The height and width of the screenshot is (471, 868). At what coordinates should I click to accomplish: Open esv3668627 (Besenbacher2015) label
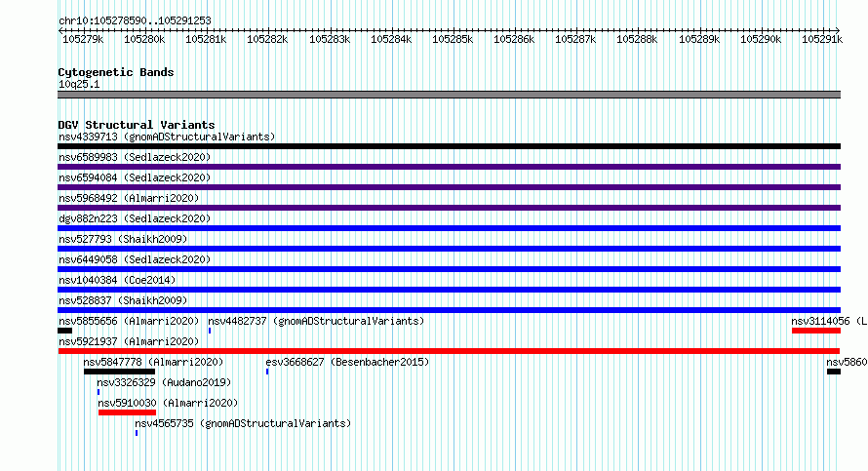[x=347, y=362]
